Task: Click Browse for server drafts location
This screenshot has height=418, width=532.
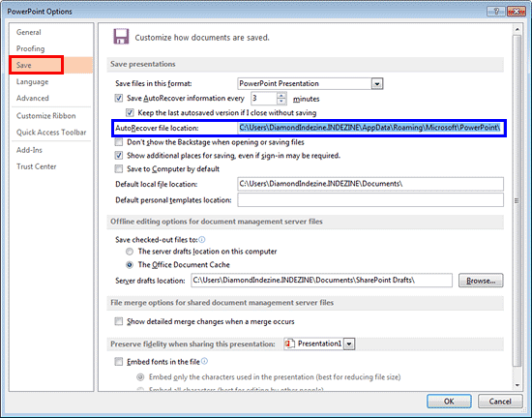Action: tap(481, 281)
